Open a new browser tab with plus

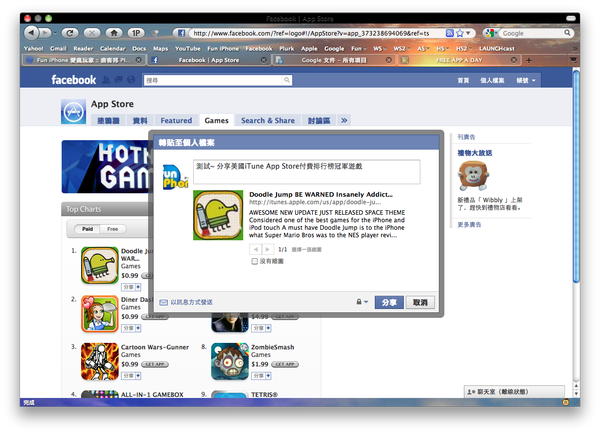pyautogui.click(x=529, y=60)
